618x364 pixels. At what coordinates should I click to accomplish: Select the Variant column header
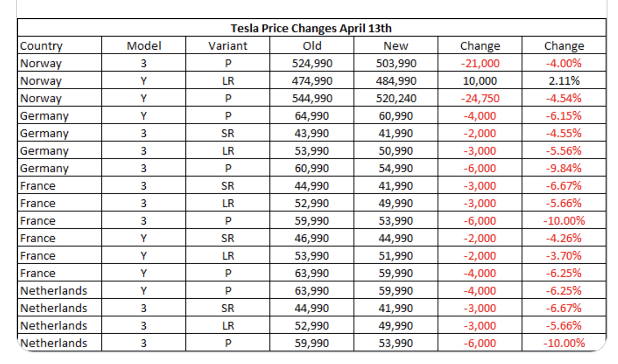coord(228,46)
